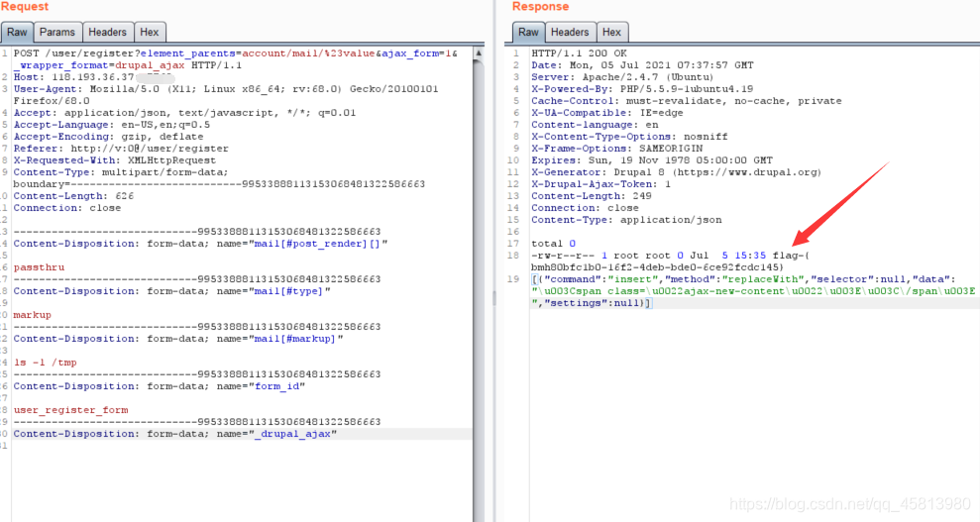Open the Response Headers tab
The width and height of the screenshot is (980, 522).
[x=570, y=32]
